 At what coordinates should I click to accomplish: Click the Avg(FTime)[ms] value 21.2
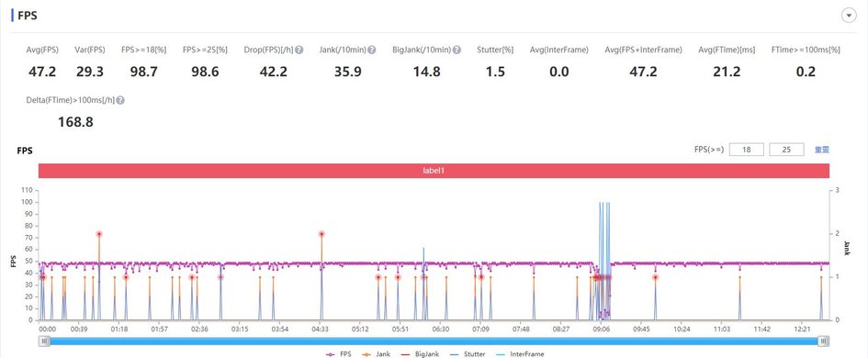click(x=727, y=72)
